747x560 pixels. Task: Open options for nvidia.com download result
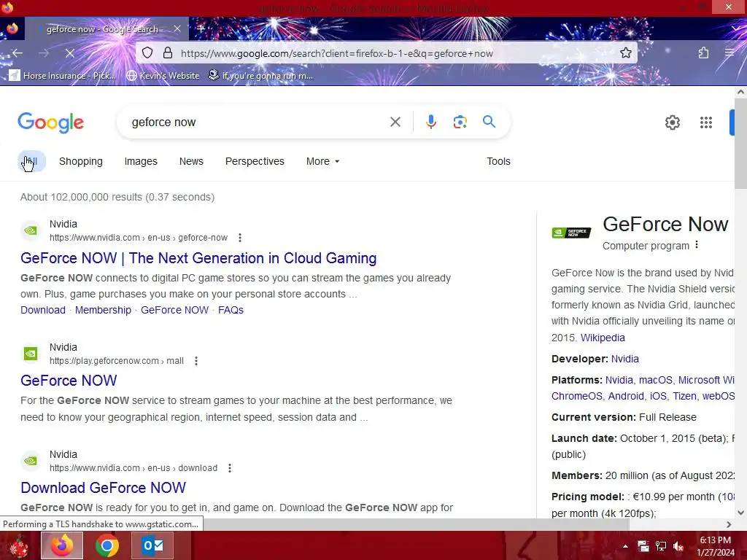230,467
